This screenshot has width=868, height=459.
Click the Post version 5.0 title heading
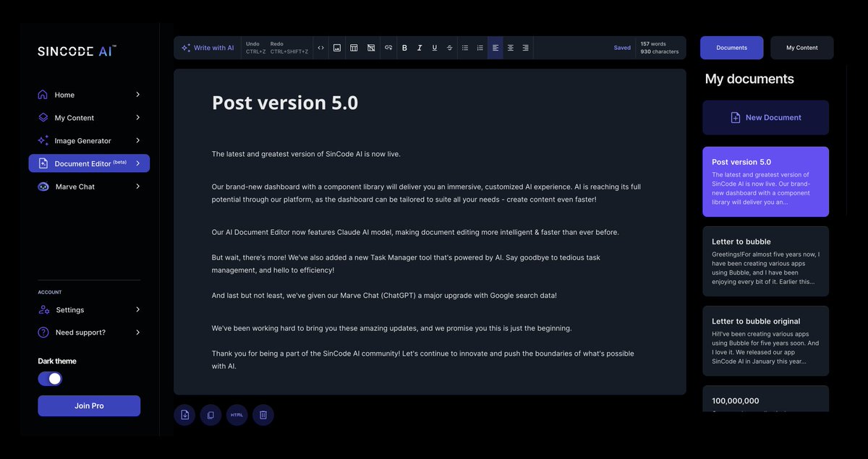pyautogui.click(x=285, y=103)
